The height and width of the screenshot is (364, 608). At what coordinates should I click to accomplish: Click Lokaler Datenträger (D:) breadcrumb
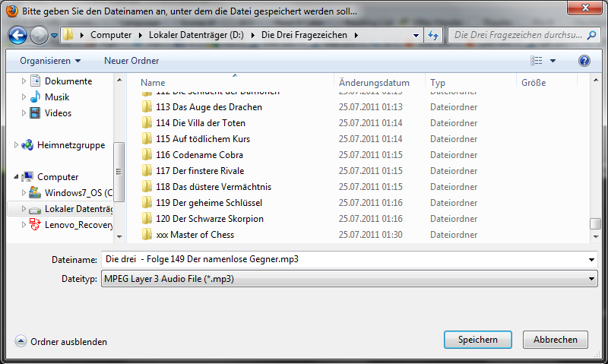click(x=196, y=35)
